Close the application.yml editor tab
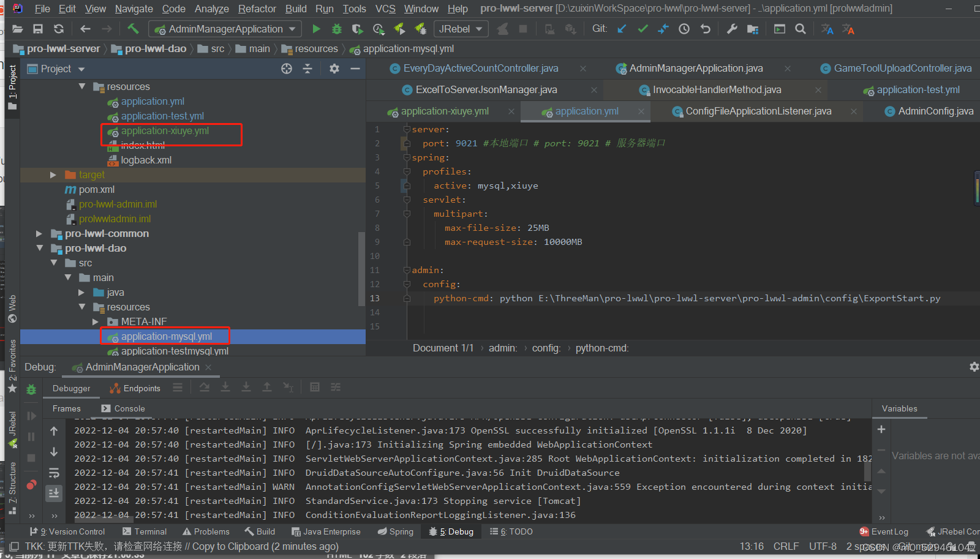The width and height of the screenshot is (980, 559). tap(641, 111)
